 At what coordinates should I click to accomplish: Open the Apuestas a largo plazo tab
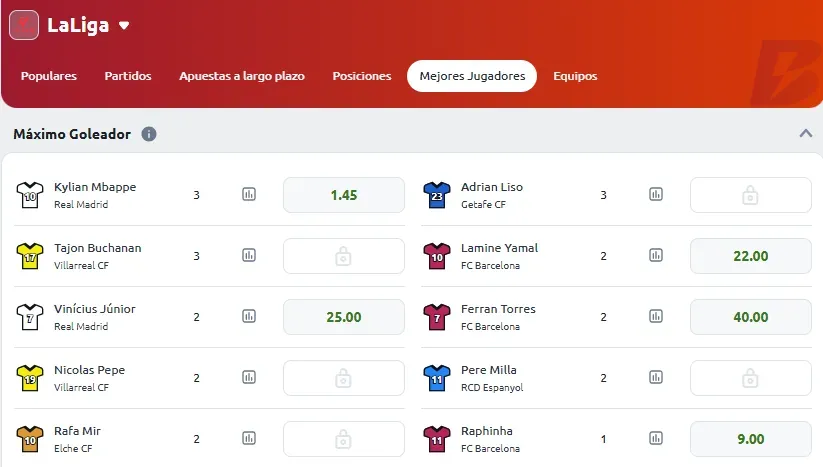[x=242, y=76]
